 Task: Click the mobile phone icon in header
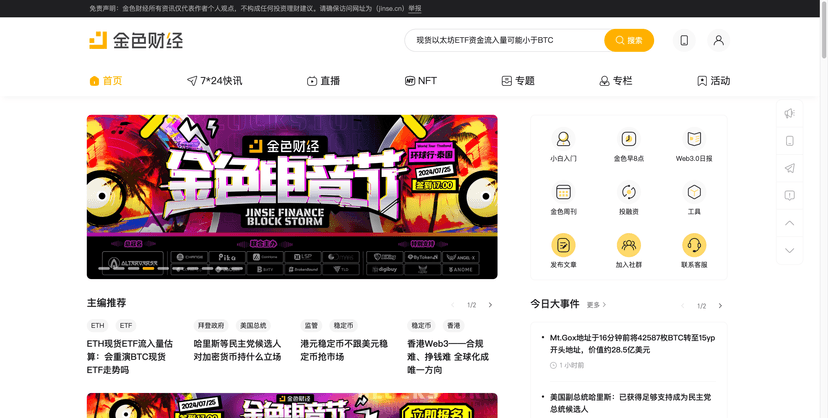[684, 40]
